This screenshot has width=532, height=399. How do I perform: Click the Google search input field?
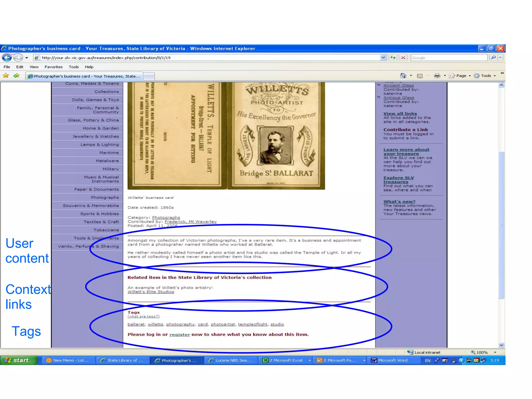(x=449, y=58)
